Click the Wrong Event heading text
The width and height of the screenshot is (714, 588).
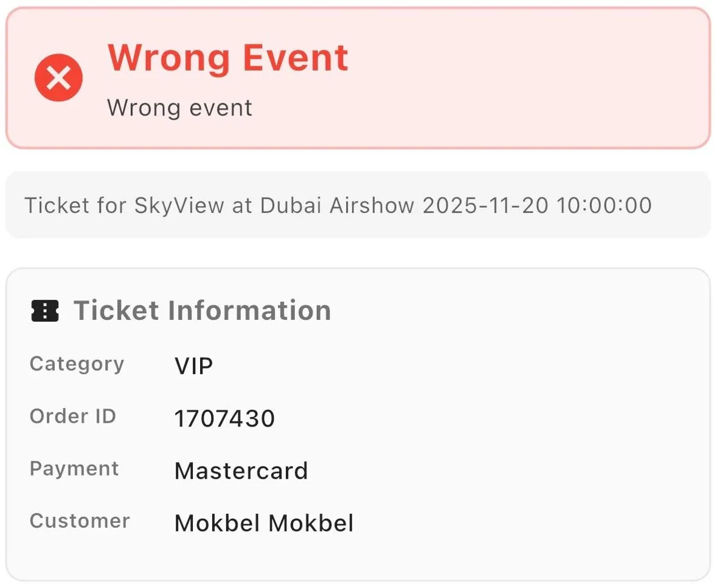(227, 58)
